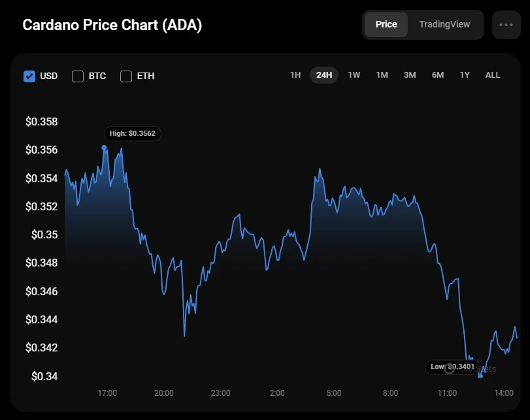
Task: Show the 1Y price history
Action: (465, 75)
